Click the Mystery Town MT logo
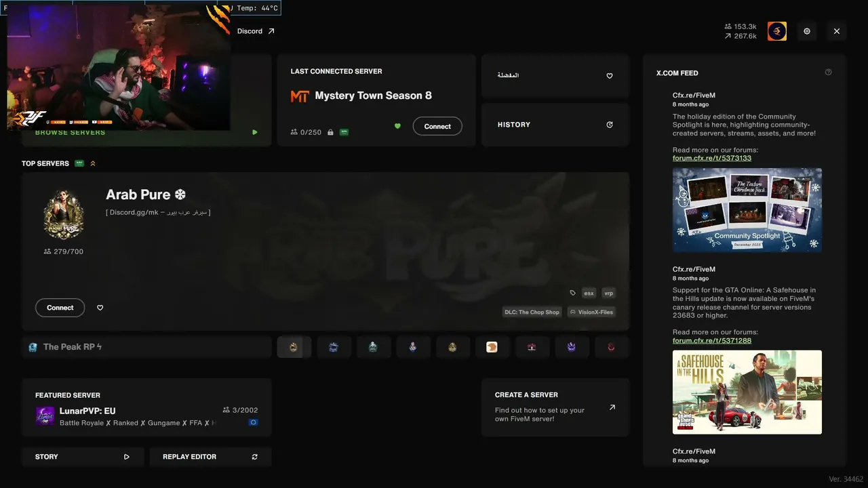Screen dimensions: 868x488 tap(300, 96)
